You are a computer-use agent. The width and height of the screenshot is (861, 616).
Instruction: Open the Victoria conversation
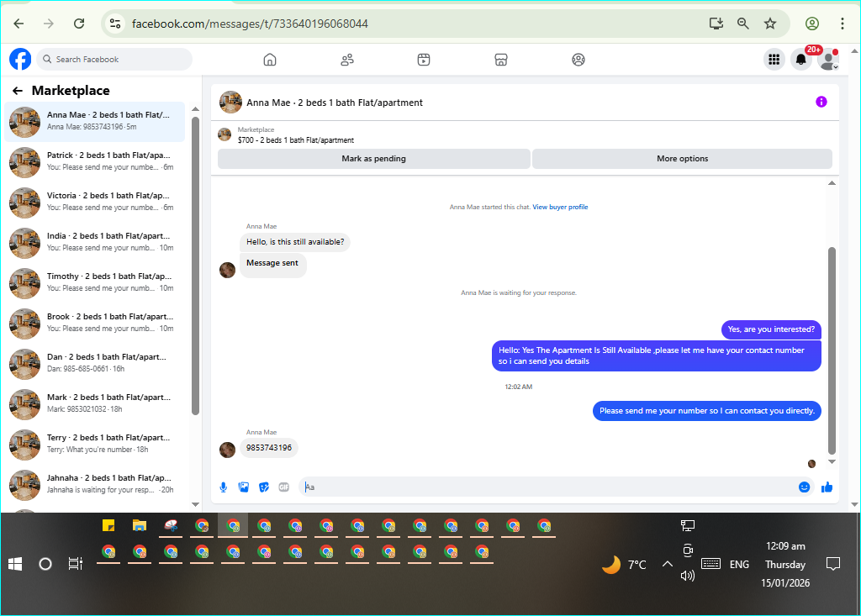(95, 202)
